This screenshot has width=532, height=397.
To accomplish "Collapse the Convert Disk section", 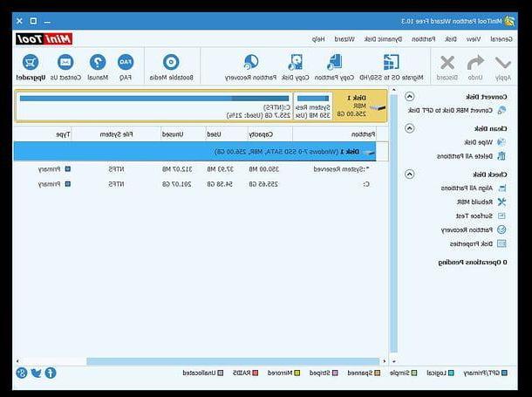I will click(x=410, y=97).
